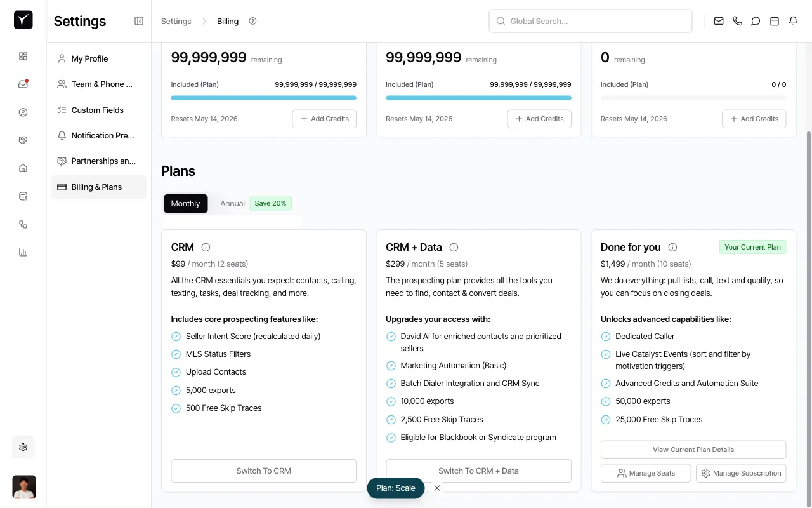The height and width of the screenshot is (508, 812).
Task: Select the contacts person icon in sidebar
Action: point(23,112)
